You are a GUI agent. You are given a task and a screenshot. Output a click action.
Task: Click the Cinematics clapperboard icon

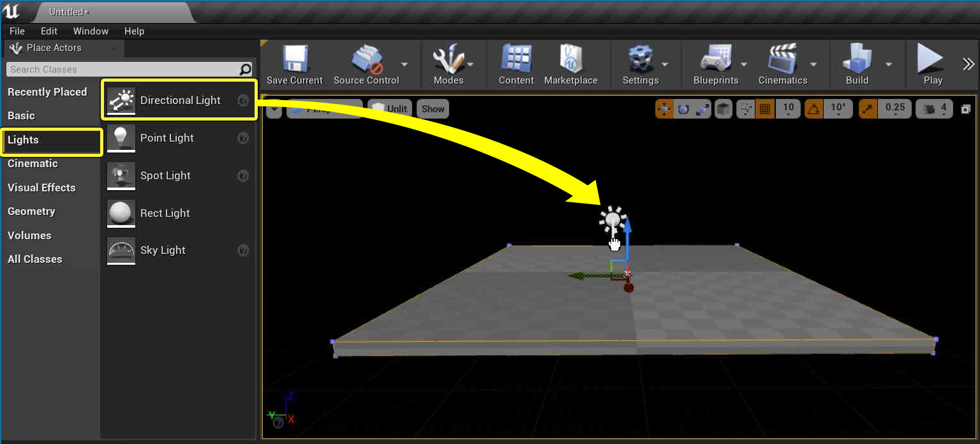tap(782, 59)
